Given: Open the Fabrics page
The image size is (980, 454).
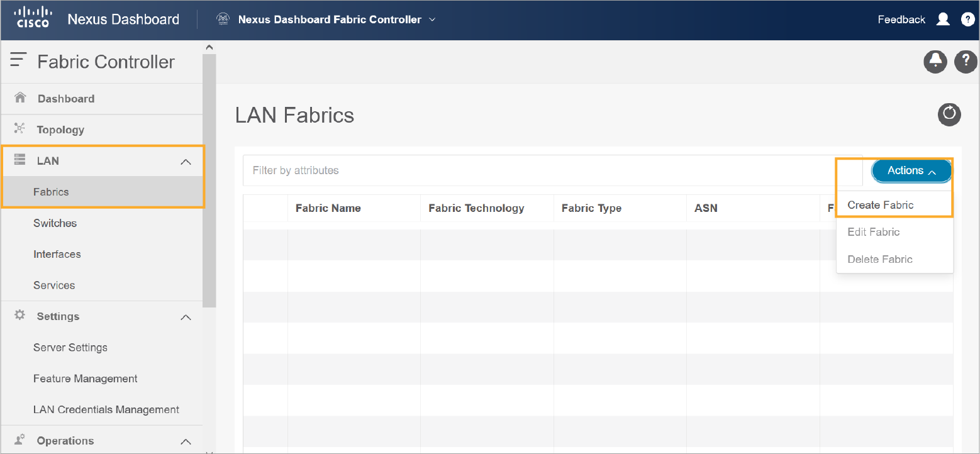Looking at the screenshot, I should 102,192.
